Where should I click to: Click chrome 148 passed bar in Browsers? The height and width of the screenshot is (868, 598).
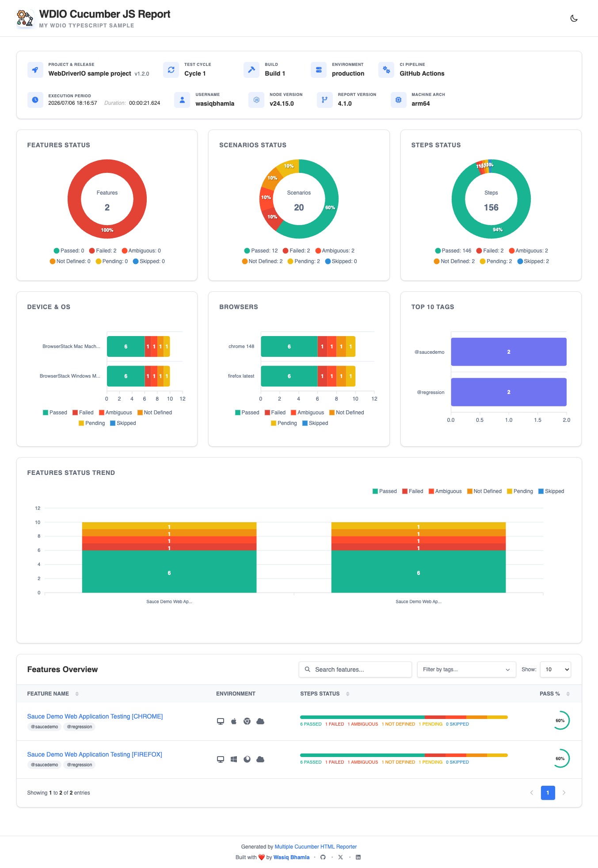coord(289,346)
